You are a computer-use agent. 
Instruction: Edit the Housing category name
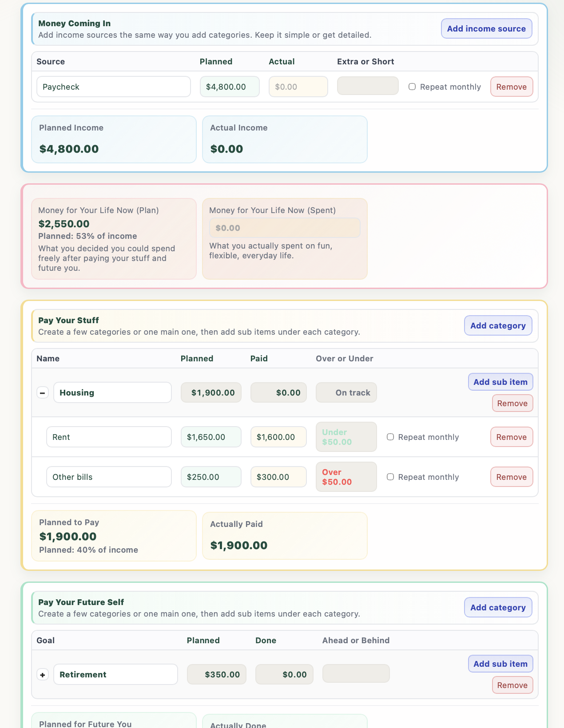[112, 392]
